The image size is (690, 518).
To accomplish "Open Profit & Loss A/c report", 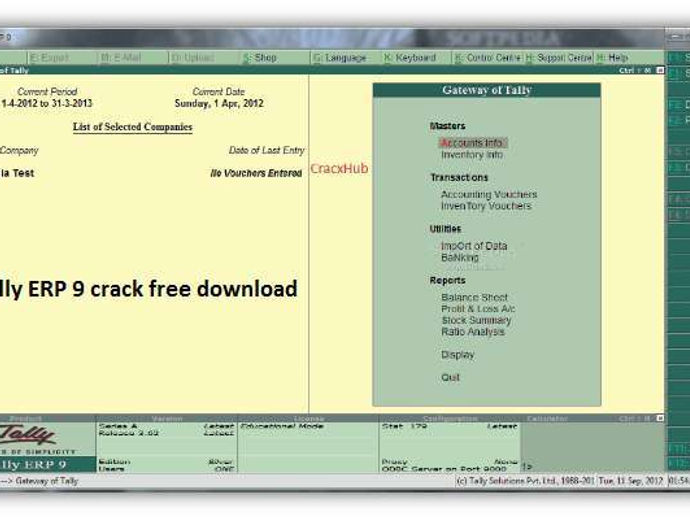I will tap(478, 309).
